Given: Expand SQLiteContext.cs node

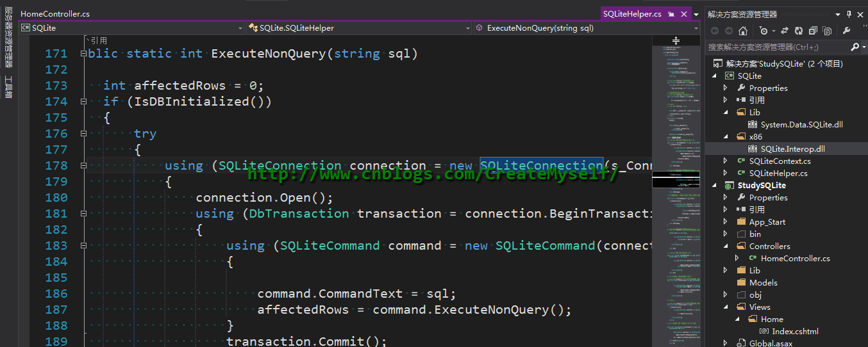Looking at the screenshot, I should 726,161.
